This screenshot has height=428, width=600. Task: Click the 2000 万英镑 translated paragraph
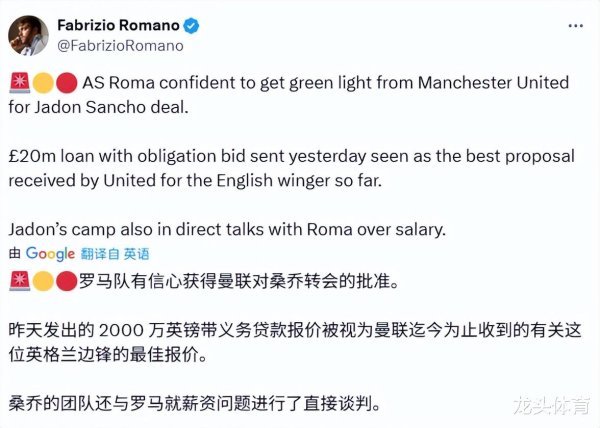(295, 342)
